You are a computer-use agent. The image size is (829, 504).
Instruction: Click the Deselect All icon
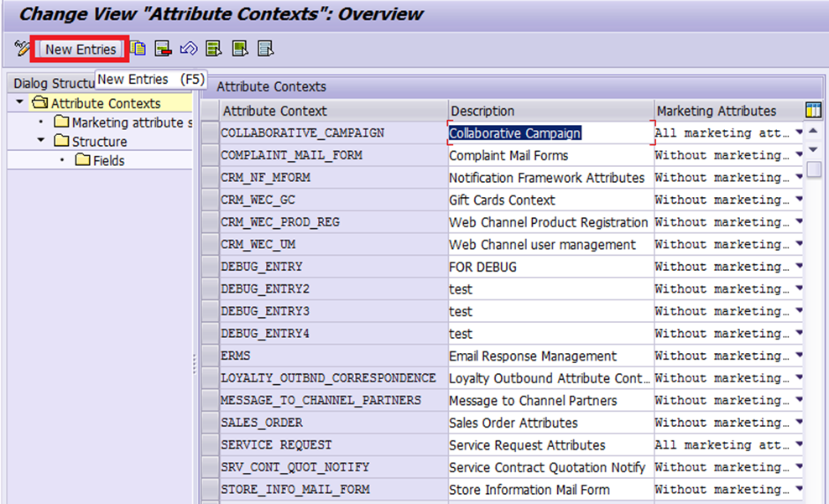(x=265, y=49)
